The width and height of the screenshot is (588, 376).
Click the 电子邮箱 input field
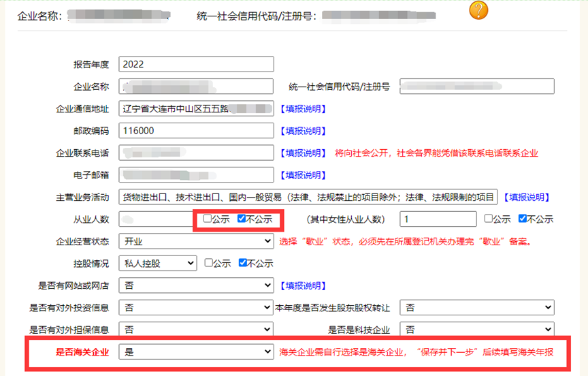pos(196,175)
